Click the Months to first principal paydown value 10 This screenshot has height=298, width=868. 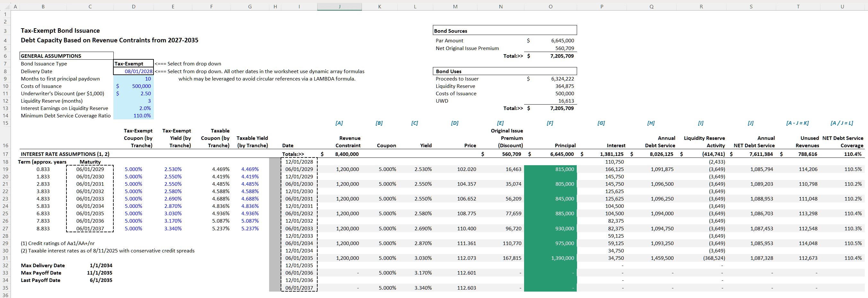134,79
